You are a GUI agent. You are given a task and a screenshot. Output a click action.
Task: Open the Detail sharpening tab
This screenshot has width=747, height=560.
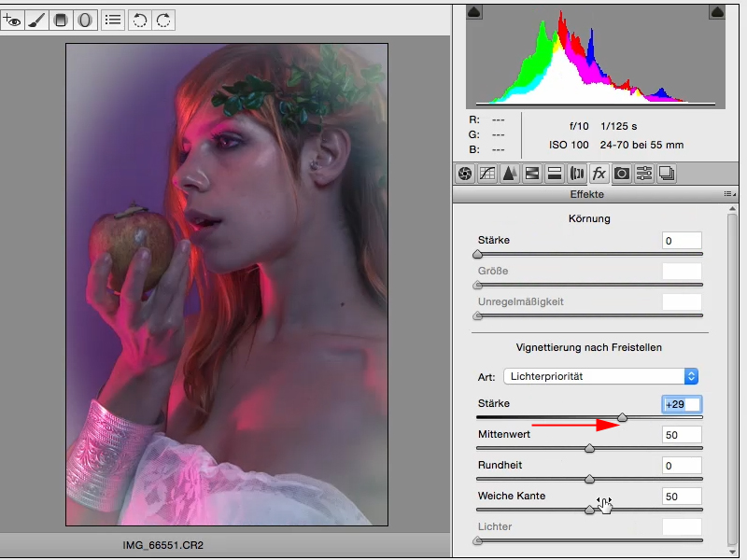coord(510,174)
